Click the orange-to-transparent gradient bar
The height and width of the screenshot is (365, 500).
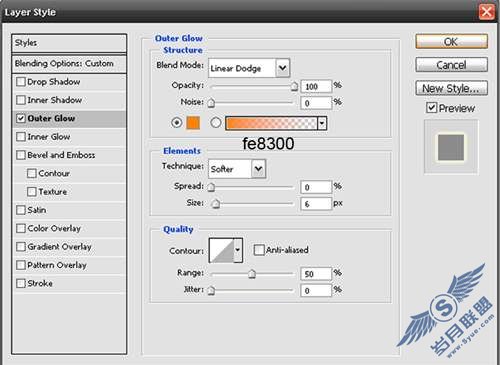click(x=271, y=123)
